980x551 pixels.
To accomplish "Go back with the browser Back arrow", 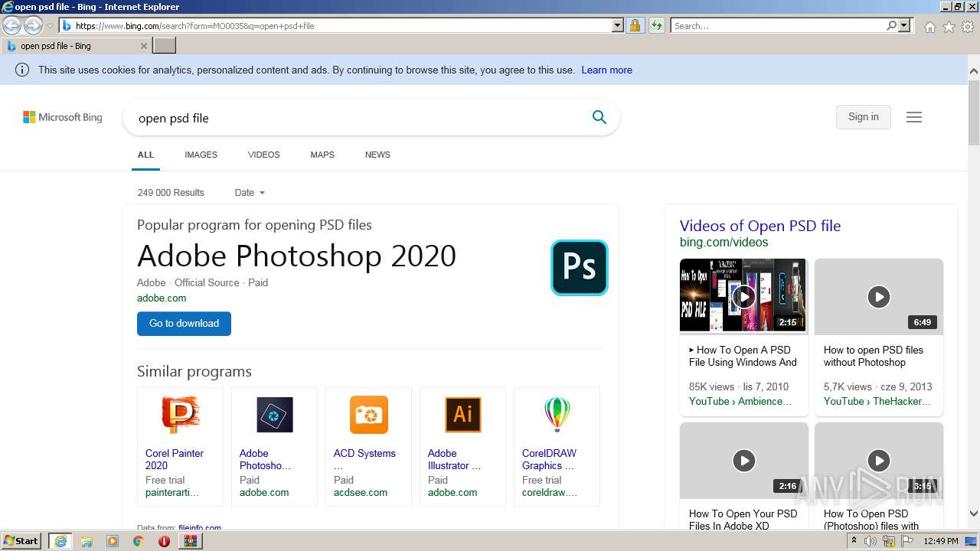I will point(12,26).
